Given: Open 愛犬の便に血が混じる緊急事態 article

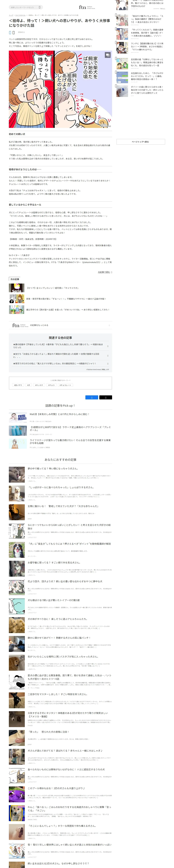Looking at the screenshot, I should (69, 677).
